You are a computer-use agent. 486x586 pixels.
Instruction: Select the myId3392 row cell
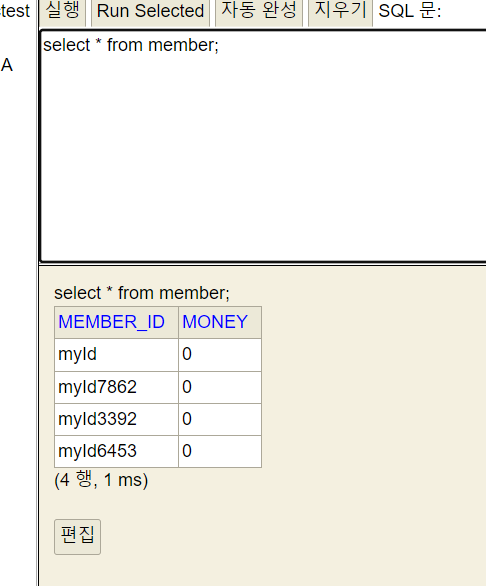[x=116, y=419]
